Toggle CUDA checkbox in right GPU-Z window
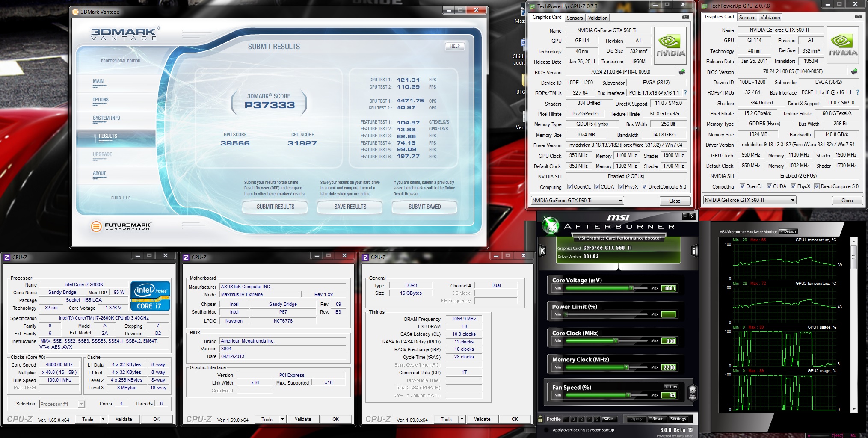Image resolution: width=868 pixels, height=438 pixels. coord(769,186)
